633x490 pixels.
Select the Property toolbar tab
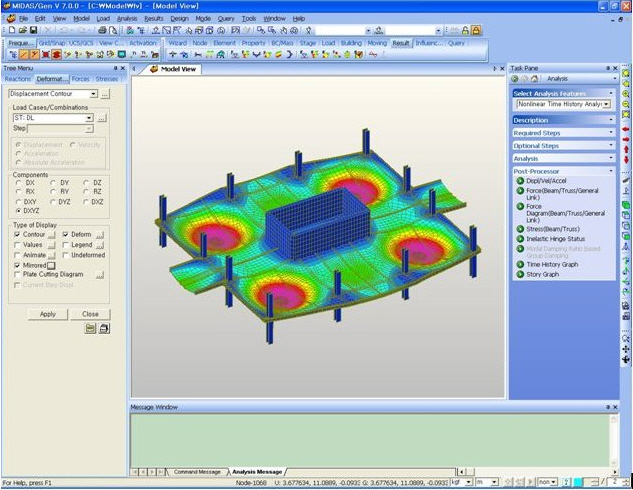click(x=254, y=43)
